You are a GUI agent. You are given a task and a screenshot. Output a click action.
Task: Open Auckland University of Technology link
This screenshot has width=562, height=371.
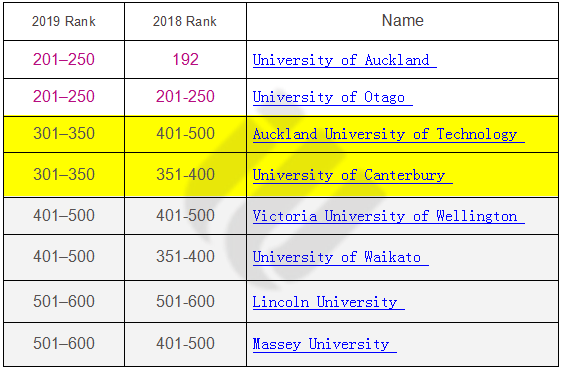coord(389,134)
